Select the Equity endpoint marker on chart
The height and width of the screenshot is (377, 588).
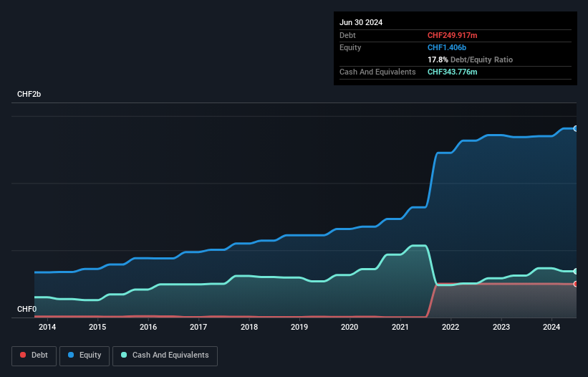coord(576,129)
